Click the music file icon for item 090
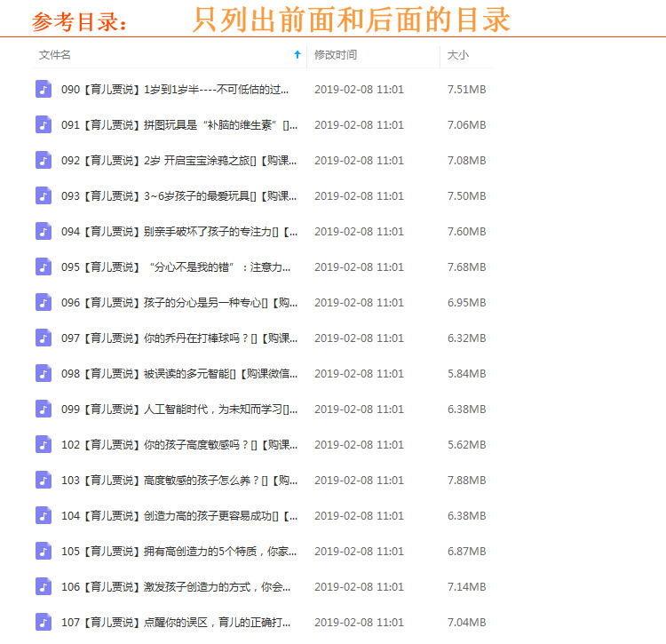Viewport: 666px width, 644px height. pos(44,89)
